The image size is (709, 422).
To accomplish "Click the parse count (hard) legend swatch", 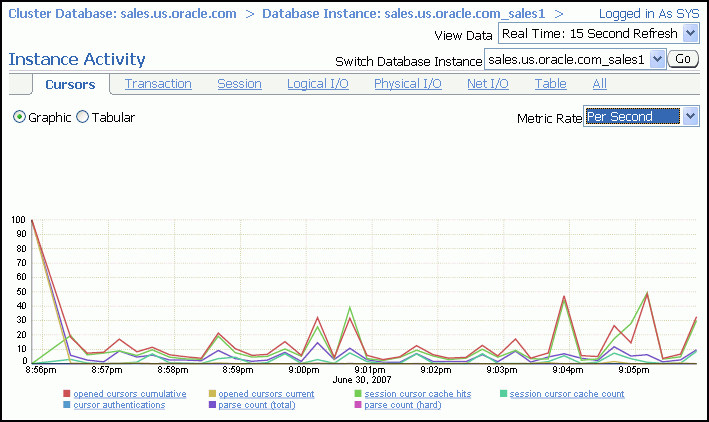I will pos(357,406).
